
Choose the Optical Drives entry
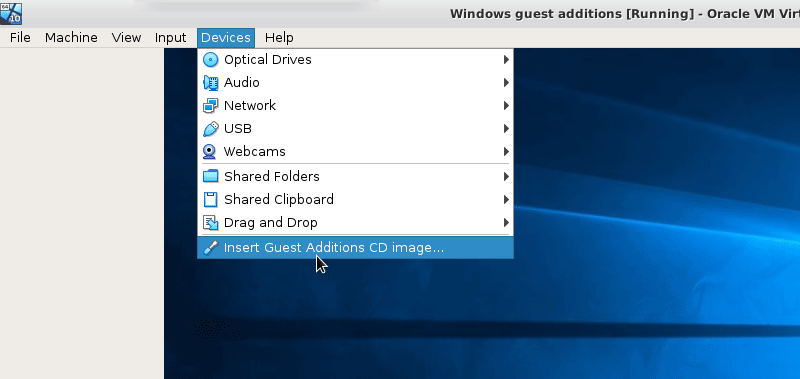(356, 60)
